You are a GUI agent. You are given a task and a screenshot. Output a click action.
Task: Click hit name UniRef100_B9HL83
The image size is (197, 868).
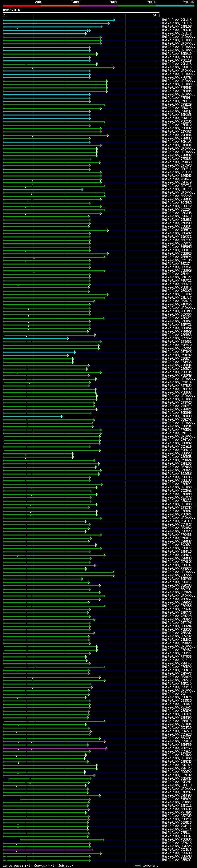[x=177, y=464]
